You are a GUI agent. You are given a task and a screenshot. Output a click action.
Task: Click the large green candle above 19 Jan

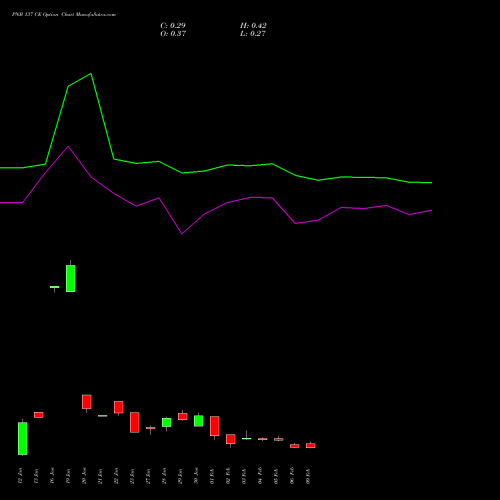tap(71, 278)
